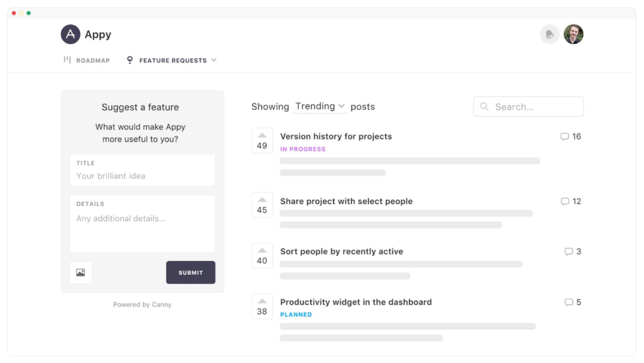This screenshot has width=644, height=363.
Task: Upvote Share project with select people
Action: click(x=262, y=205)
